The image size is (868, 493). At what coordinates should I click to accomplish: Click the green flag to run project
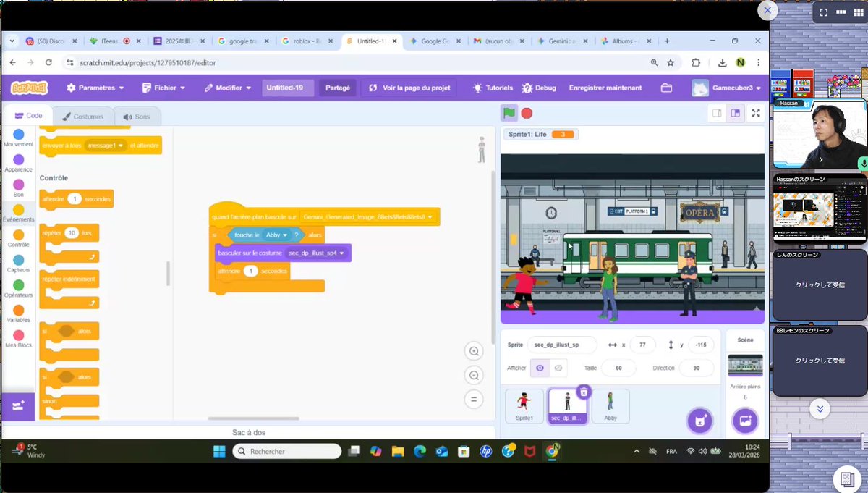click(x=509, y=113)
